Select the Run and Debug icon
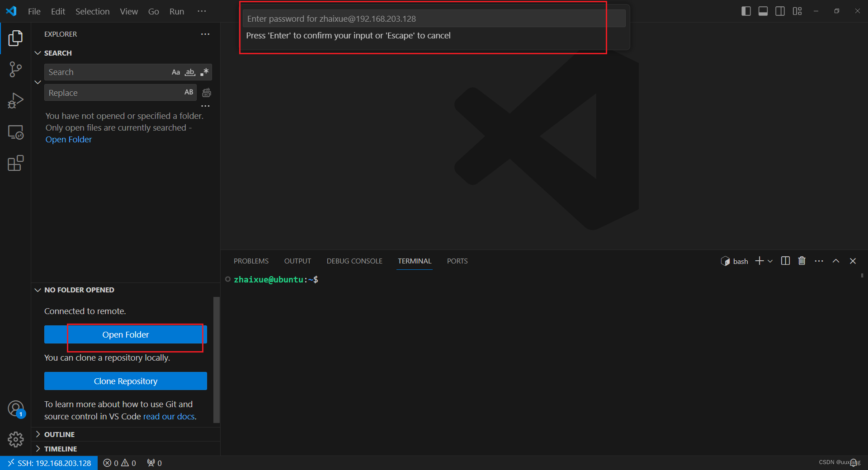The height and width of the screenshot is (470, 868). pos(15,100)
